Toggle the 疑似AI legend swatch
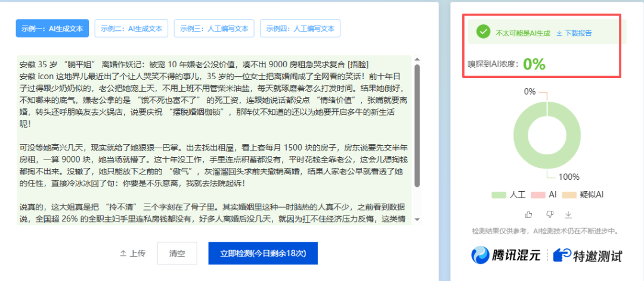 569,195
